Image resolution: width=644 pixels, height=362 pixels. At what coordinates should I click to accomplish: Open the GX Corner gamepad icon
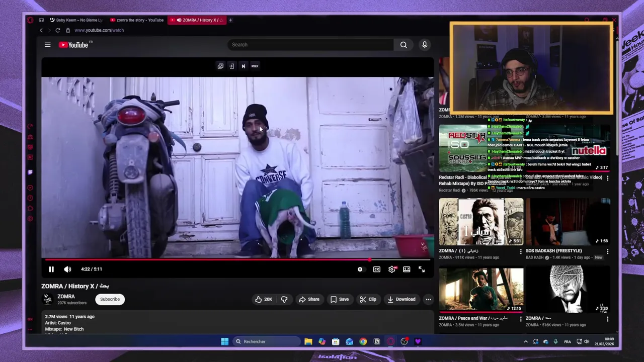point(41,20)
